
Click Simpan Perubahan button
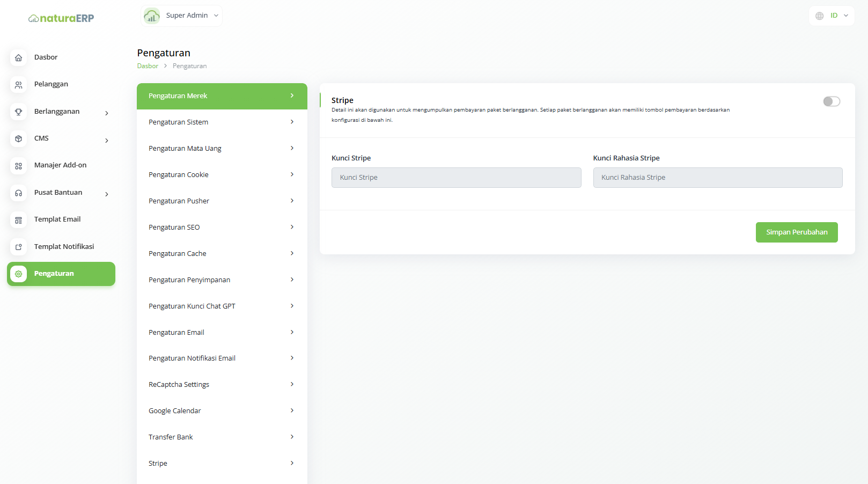[797, 232]
